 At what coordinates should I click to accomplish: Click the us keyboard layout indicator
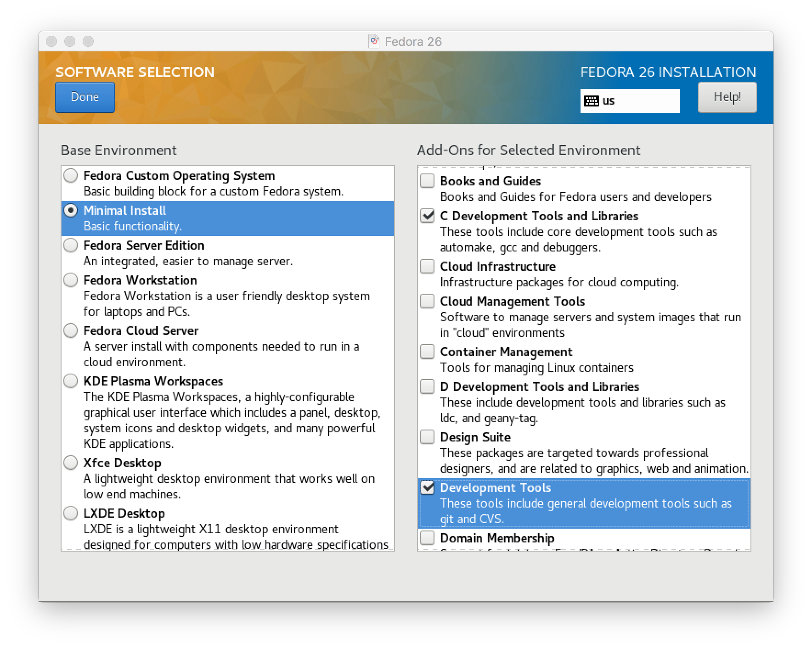click(630, 101)
